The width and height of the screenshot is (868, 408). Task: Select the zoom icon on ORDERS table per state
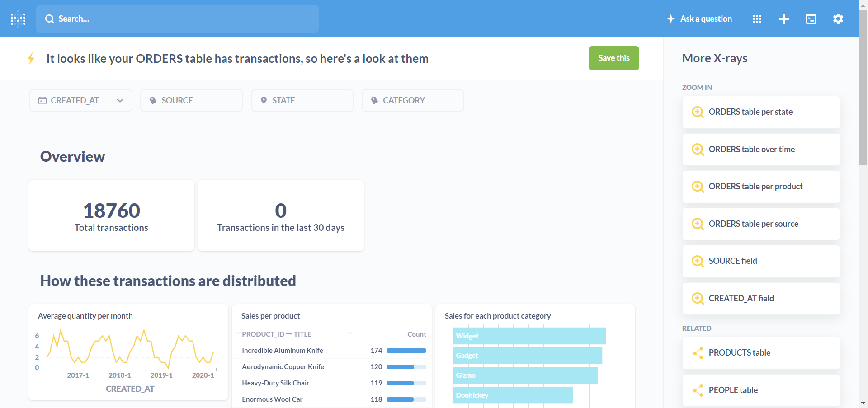pyautogui.click(x=698, y=112)
